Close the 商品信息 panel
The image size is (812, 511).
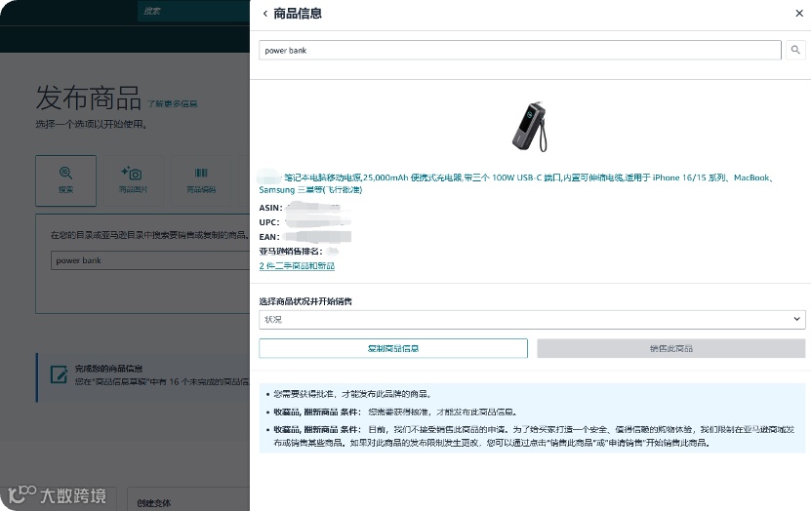point(799,14)
